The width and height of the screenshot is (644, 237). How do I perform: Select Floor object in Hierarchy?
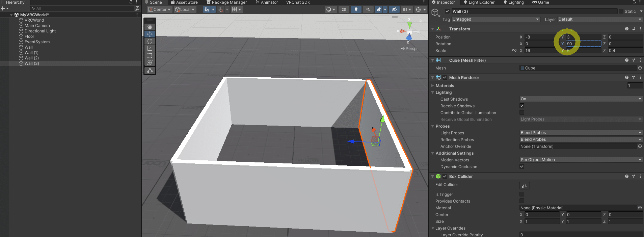(29, 36)
